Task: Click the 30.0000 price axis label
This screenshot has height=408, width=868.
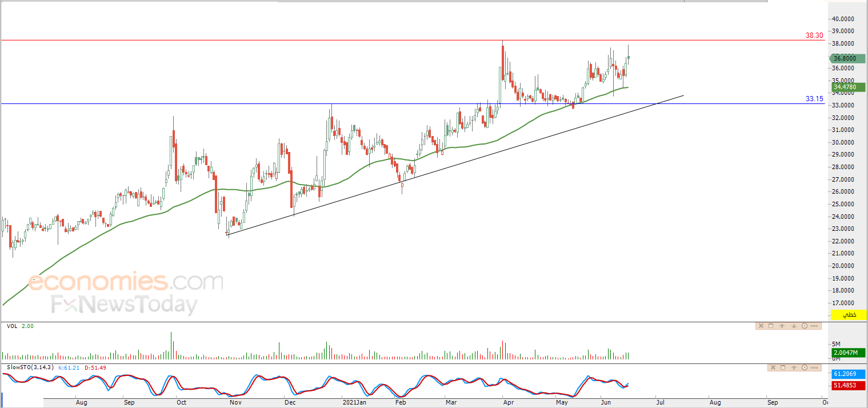Action: (843, 142)
